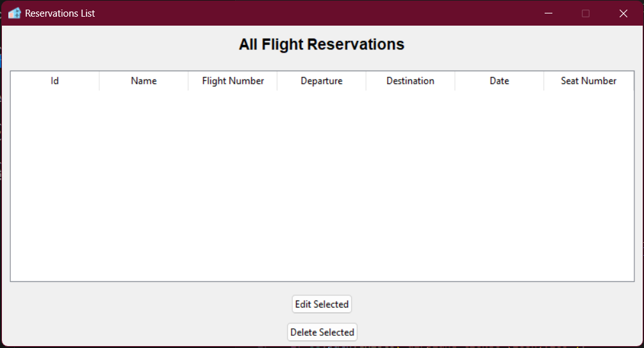The width and height of the screenshot is (644, 348).
Task: Close the Reservations List window
Action: 623,13
